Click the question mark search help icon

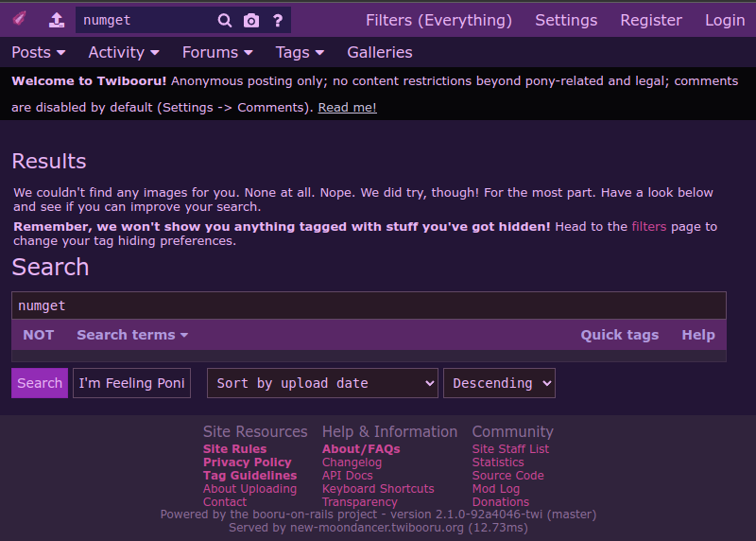(x=277, y=20)
